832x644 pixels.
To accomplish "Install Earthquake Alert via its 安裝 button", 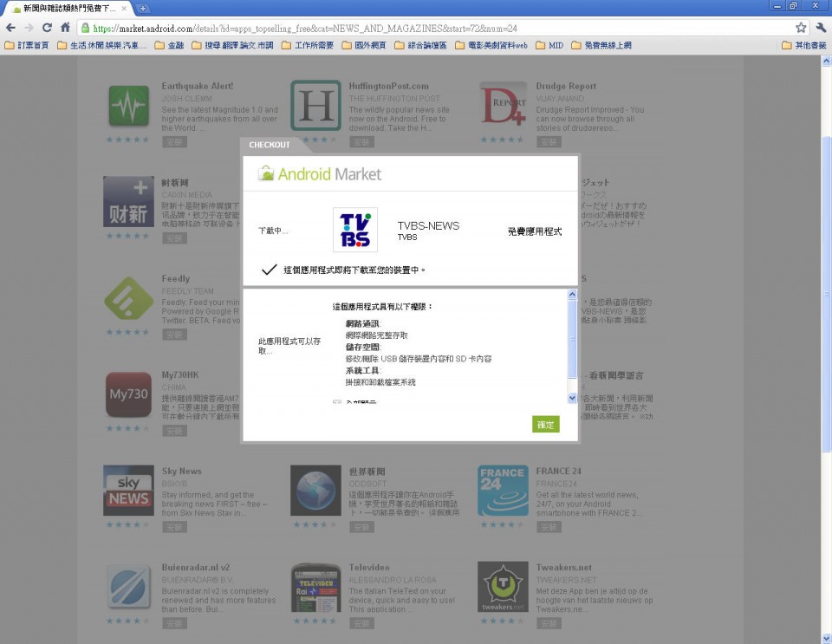I will [x=174, y=141].
